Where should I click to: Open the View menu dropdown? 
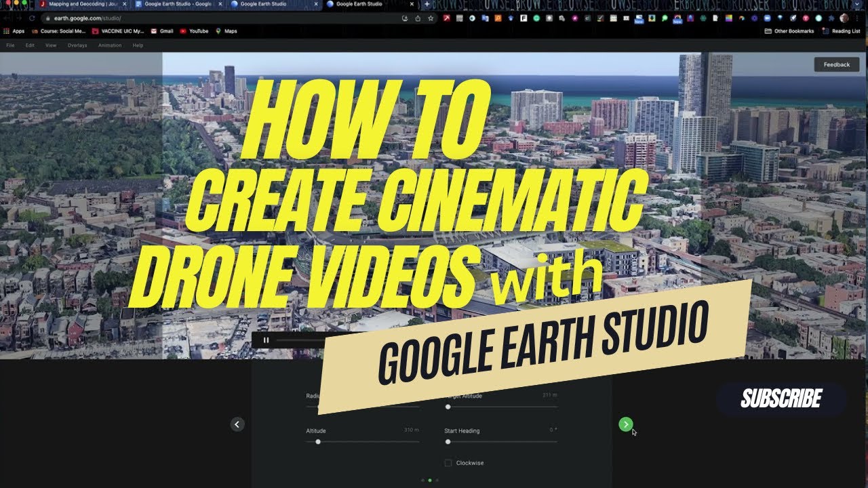[x=51, y=45]
